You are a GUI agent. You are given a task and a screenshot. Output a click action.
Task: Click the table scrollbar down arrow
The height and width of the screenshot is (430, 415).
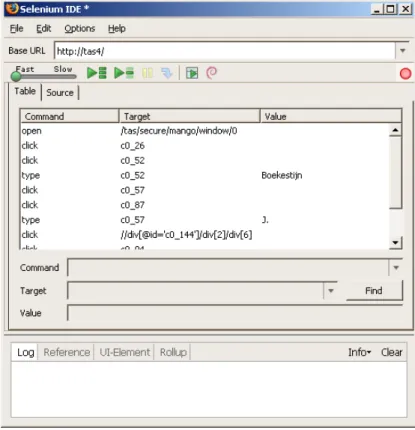[x=395, y=243]
